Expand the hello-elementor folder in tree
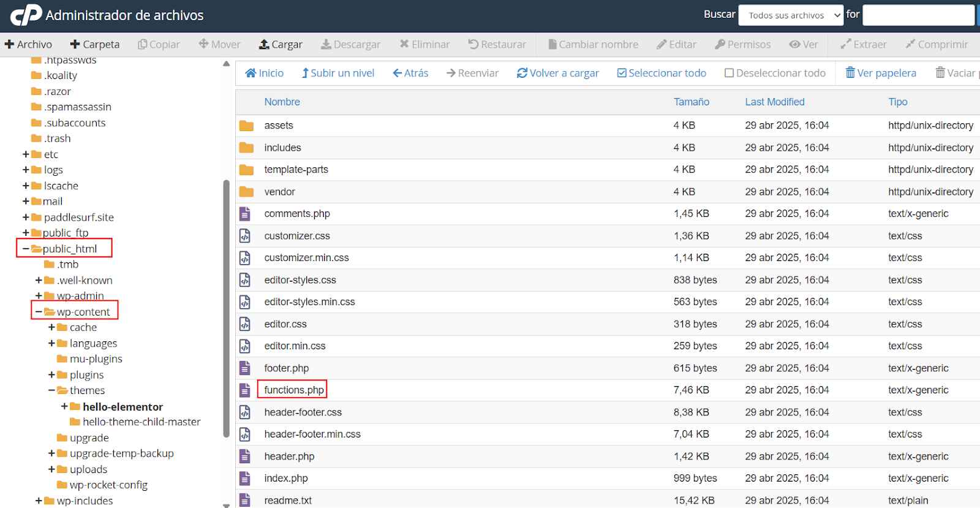Viewport: 980px width, 508px height. coord(64,406)
